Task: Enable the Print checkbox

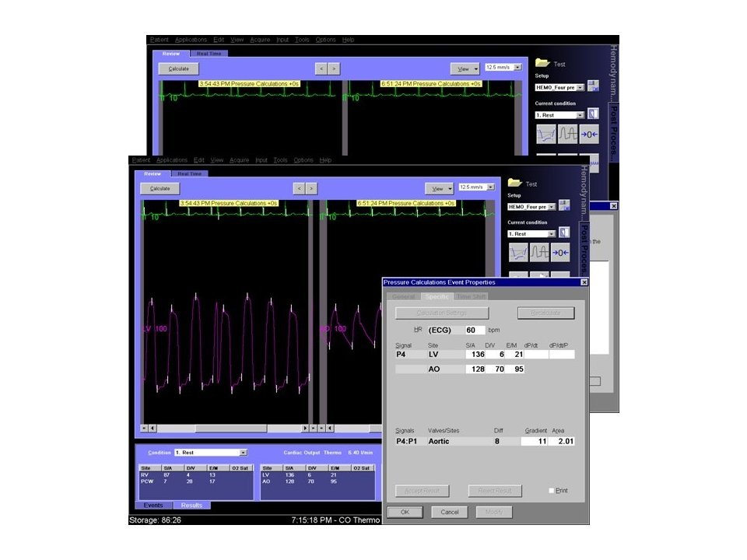Action: pyautogui.click(x=552, y=491)
